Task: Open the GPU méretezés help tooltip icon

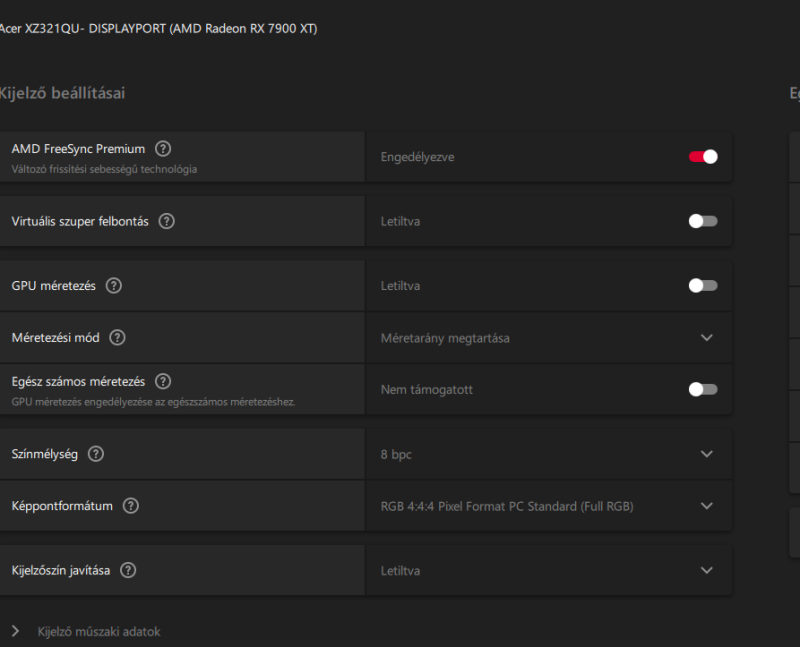Action: coord(114,286)
